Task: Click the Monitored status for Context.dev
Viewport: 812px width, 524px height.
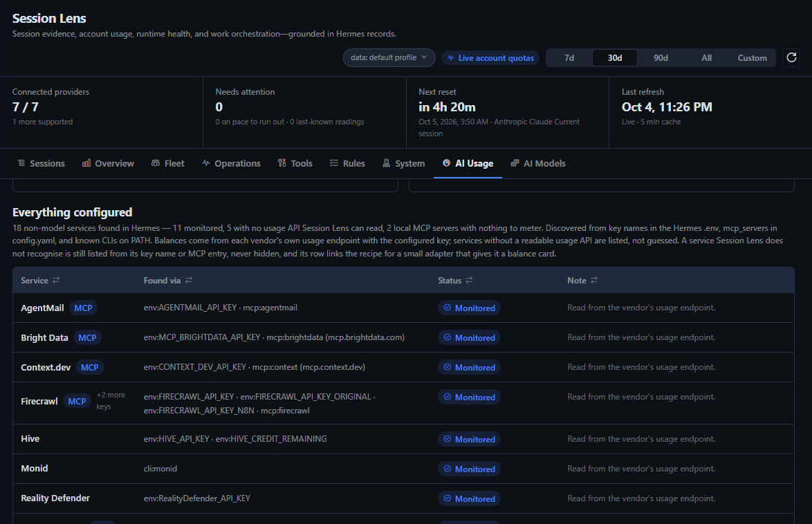Action: (469, 367)
